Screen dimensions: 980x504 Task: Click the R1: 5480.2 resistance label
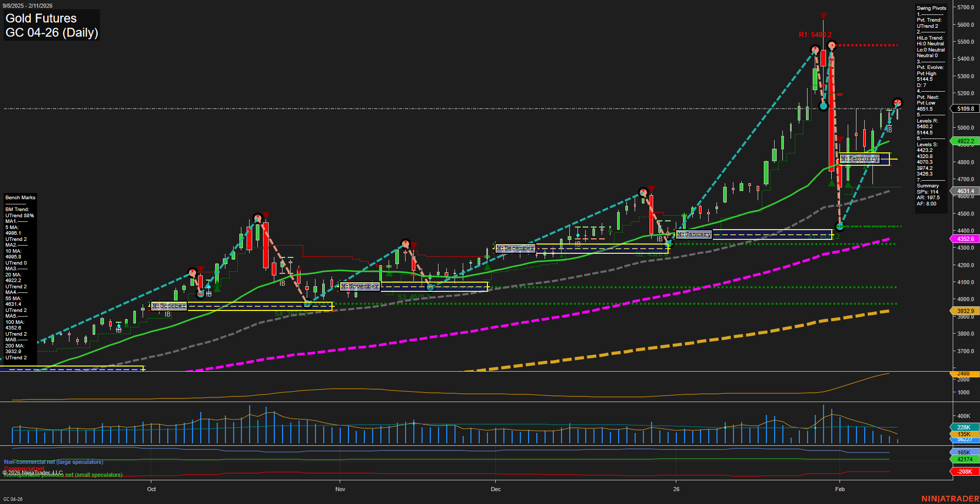tap(815, 34)
